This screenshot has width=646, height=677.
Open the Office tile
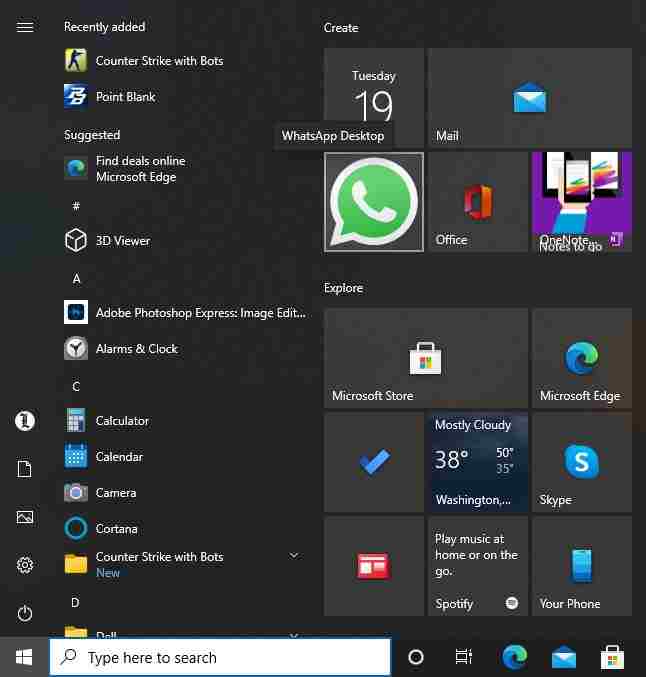(478, 202)
